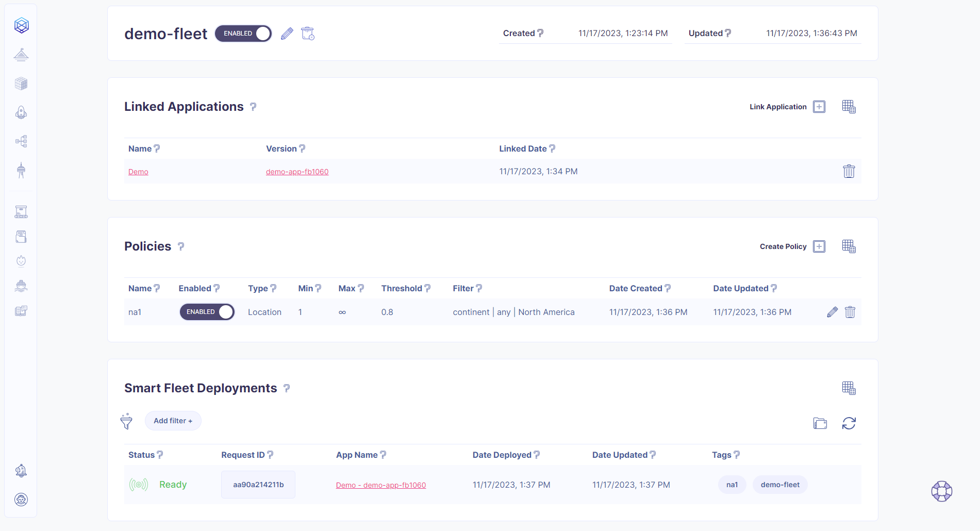
Task: Delete the demo-fleet using trash icon in header
Action: (308, 34)
